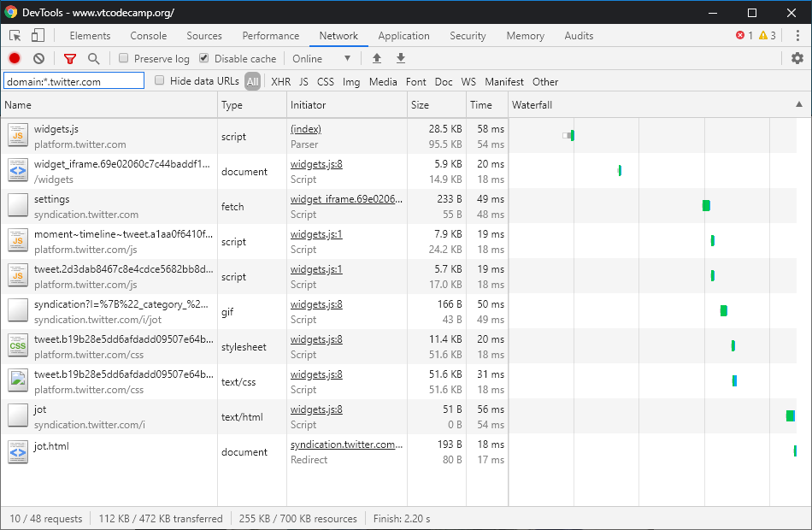Filter requests by Img

point(351,82)
